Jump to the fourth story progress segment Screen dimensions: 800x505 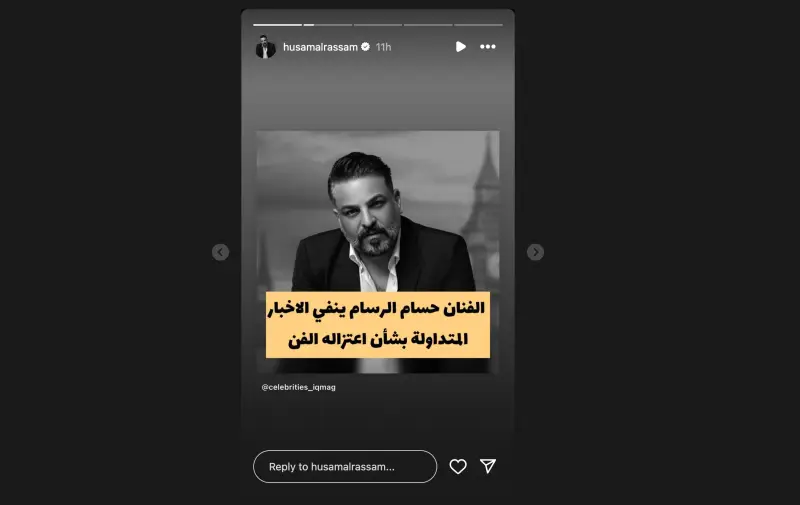pos(428,24)
